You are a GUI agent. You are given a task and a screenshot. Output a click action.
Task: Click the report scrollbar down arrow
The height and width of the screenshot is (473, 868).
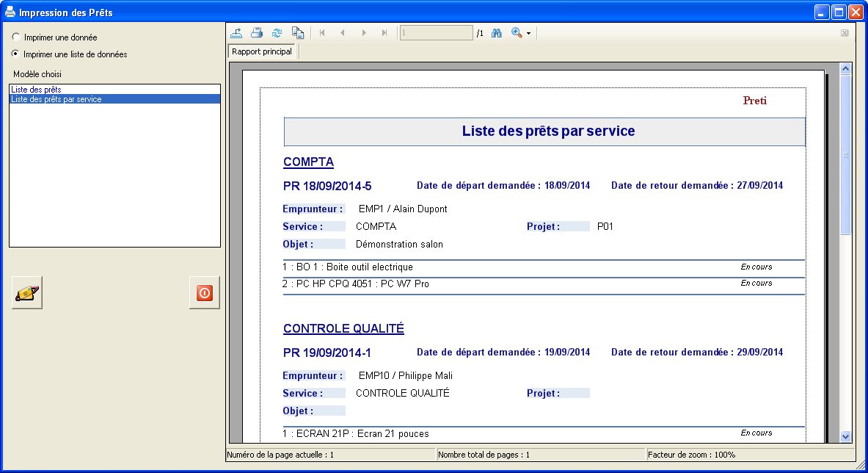coord(845,436)
